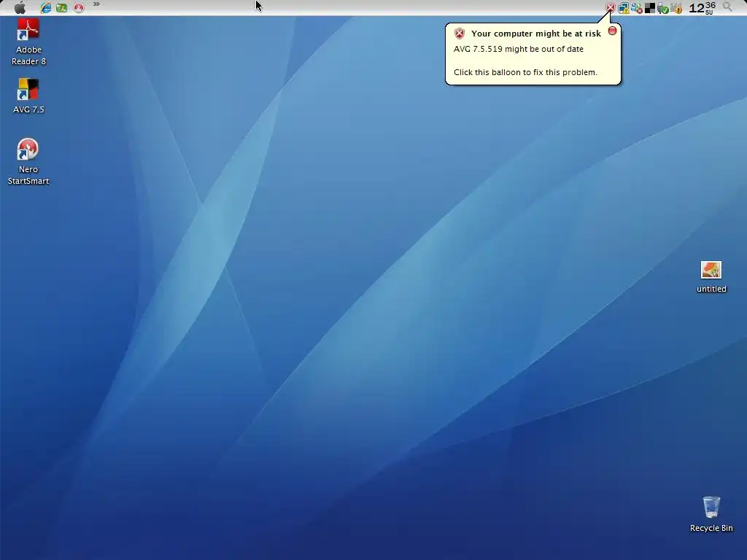Click the messenger tray icon with red X
The height and width of the screenshot is (560, 747).
636,7
